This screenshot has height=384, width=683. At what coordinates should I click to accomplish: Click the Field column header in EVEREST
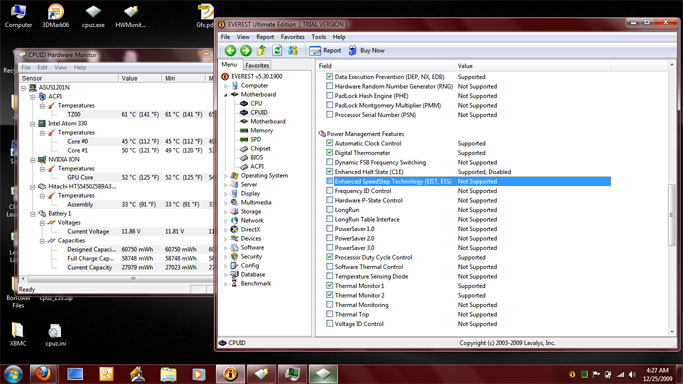385,66
